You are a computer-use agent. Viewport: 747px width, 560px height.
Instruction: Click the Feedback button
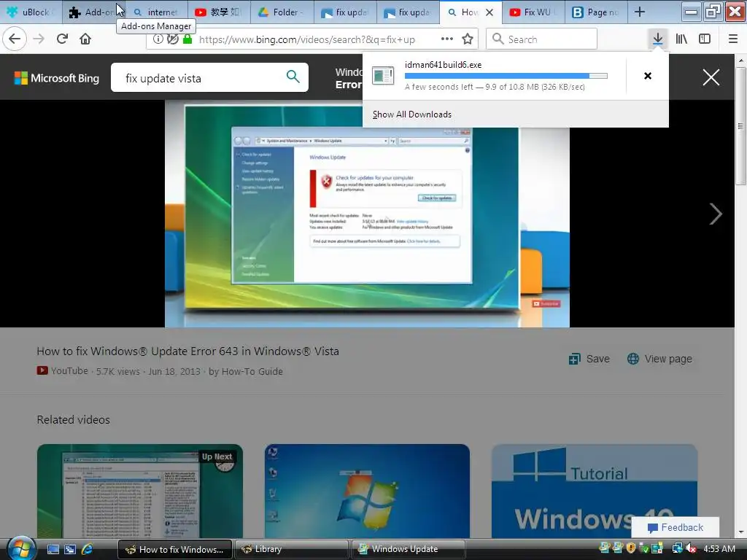[676, 527]
